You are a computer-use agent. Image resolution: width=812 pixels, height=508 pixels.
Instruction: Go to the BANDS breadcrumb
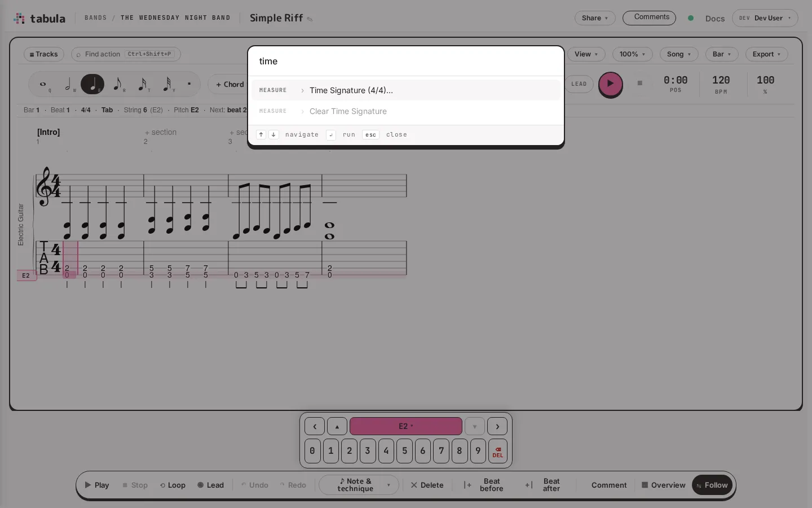click(95, 18)
